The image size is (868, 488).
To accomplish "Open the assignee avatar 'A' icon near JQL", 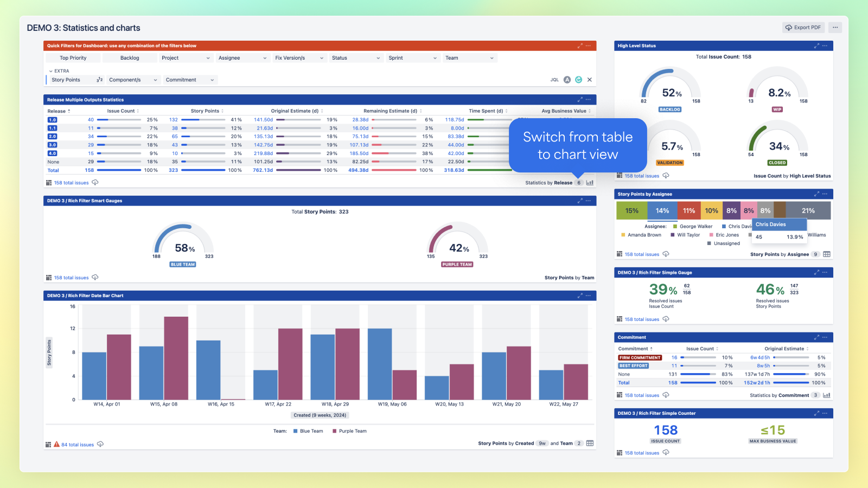I will coord(566,79).
